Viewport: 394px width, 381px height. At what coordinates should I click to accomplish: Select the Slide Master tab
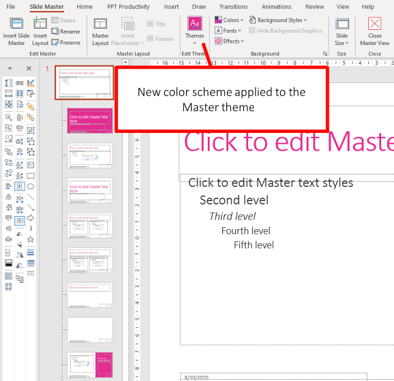point(46,6)
